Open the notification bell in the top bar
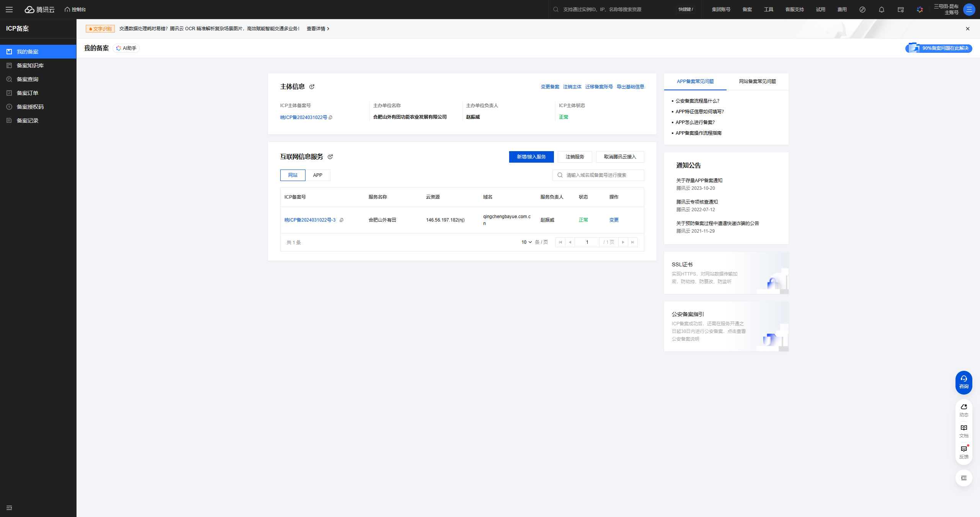The image size is (980, 517). [881, 10]
